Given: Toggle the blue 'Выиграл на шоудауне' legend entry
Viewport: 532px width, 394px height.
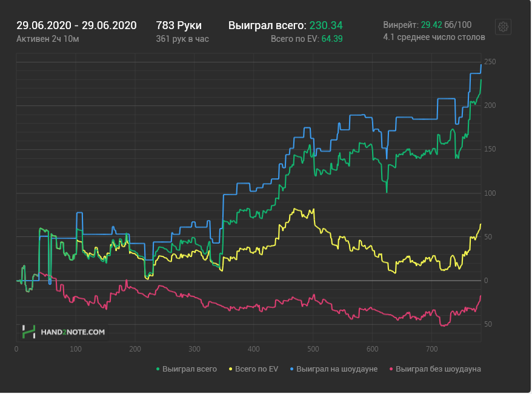Looking at the screenshot, I should click(x=334, y=369).
